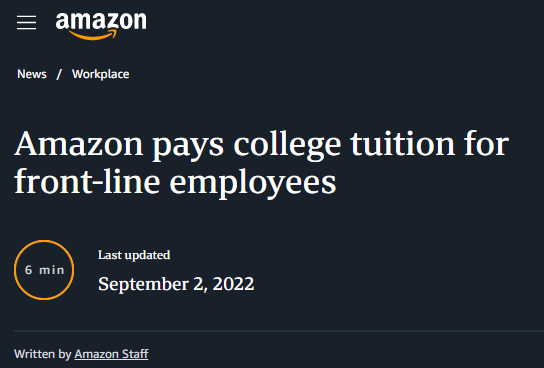This screenshot has width=544, height=368.
Task: Click the word 'college' in the headline
Action: click(287, 146)
